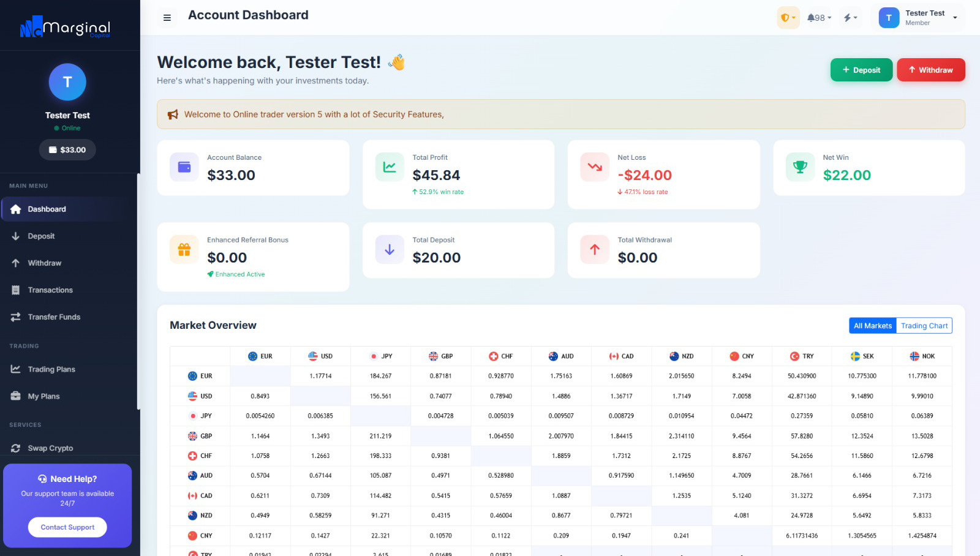Click the green Deposit button
The width and height of the screenshot is (980, 556).
click(861, 70)
